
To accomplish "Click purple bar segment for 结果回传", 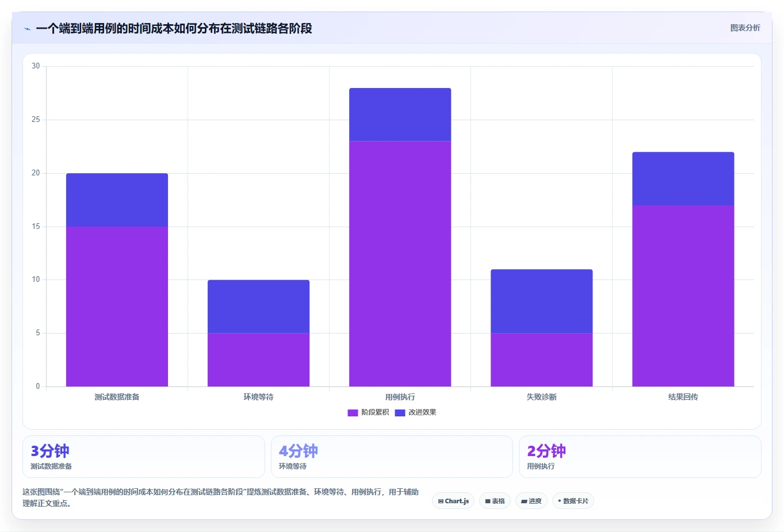I will 683,296.
